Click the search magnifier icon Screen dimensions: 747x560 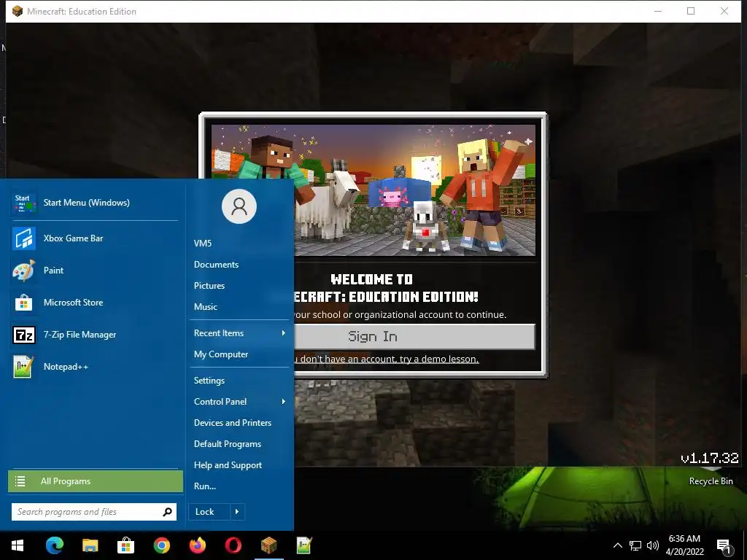click(x=167, y=512)
